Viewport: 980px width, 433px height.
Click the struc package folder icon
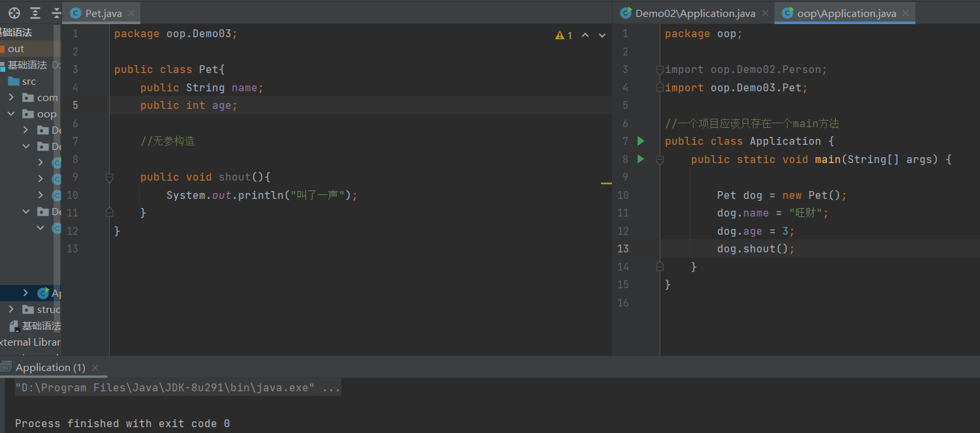pos(28,310)
